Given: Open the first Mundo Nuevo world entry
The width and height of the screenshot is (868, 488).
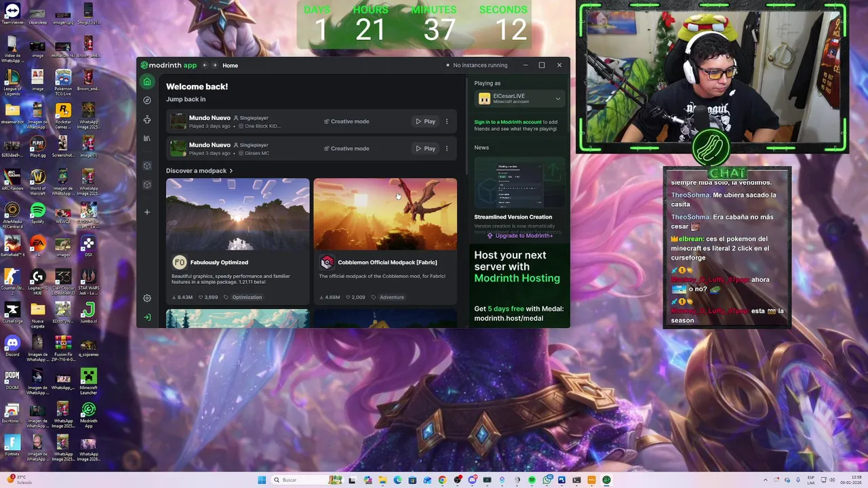Looking at the screenshot, I should [x=312, y=121].
